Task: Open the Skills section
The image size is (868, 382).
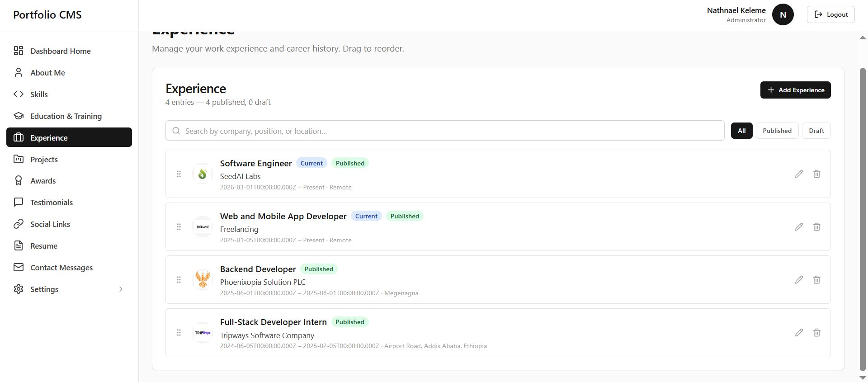Action: coord(69,94)
